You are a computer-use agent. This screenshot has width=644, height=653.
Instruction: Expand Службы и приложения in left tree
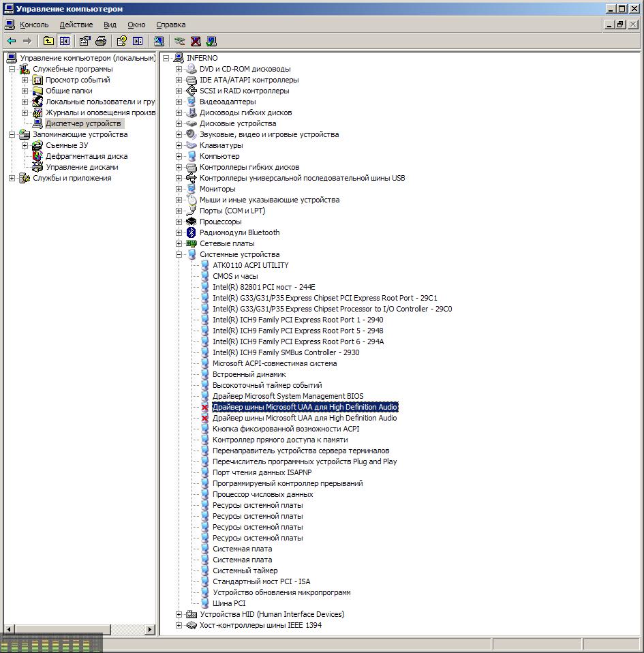12,178
